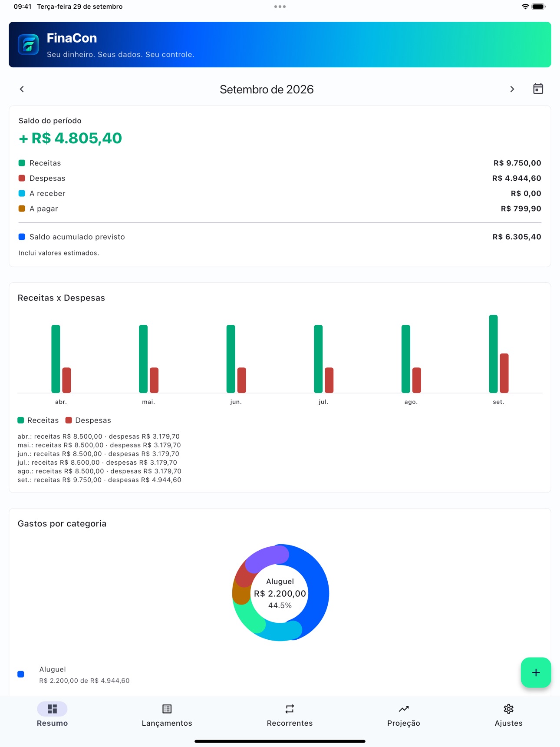Screen dimensions: 560x747
Task: Tap the orange A pagar color square
Action: (x=22, y=208)
